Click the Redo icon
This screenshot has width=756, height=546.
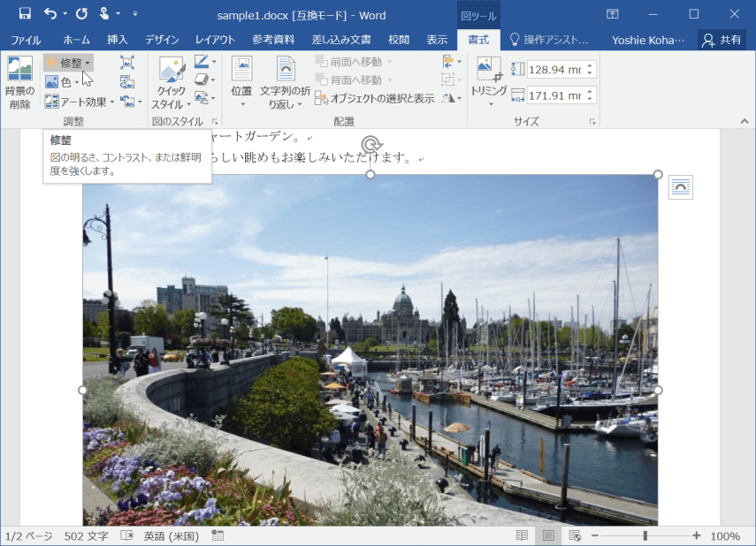81,13
